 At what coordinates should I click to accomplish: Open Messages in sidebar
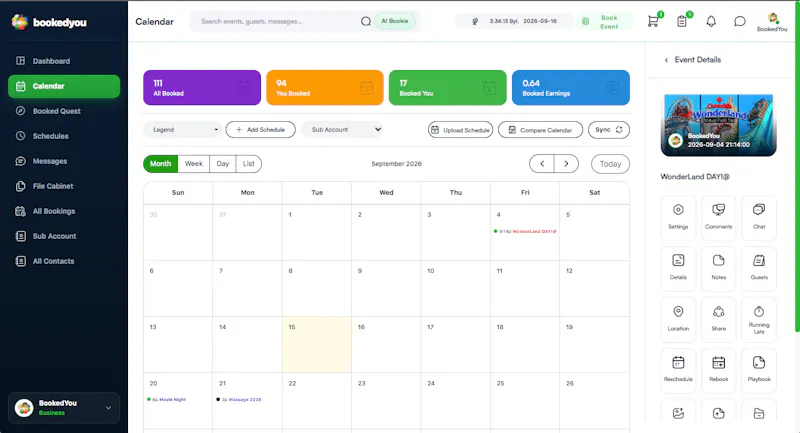pos(64,161)
